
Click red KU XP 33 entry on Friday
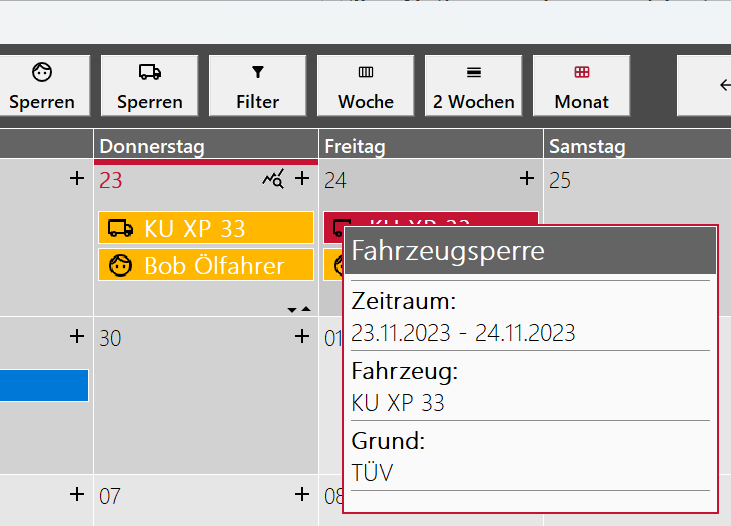click(431, 218)
